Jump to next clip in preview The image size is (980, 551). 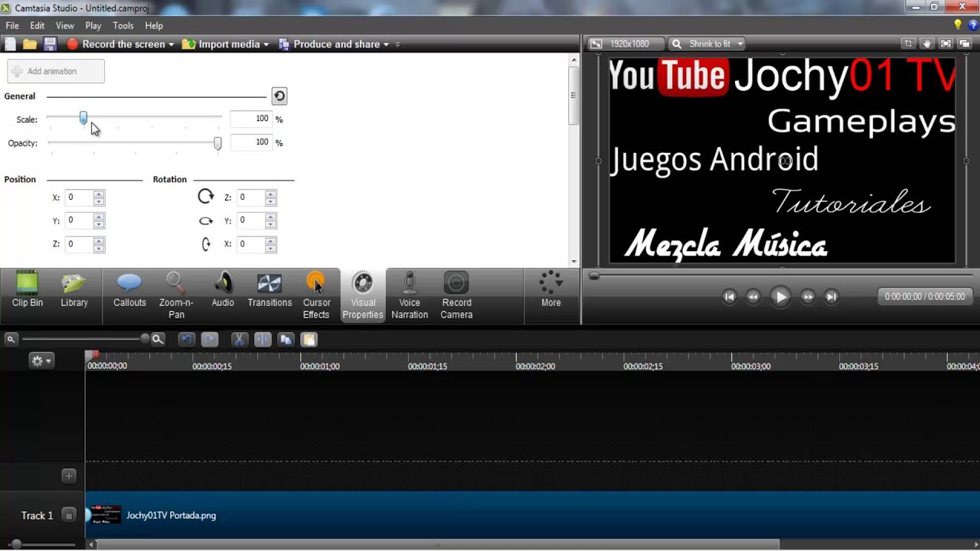click(831, 297)
